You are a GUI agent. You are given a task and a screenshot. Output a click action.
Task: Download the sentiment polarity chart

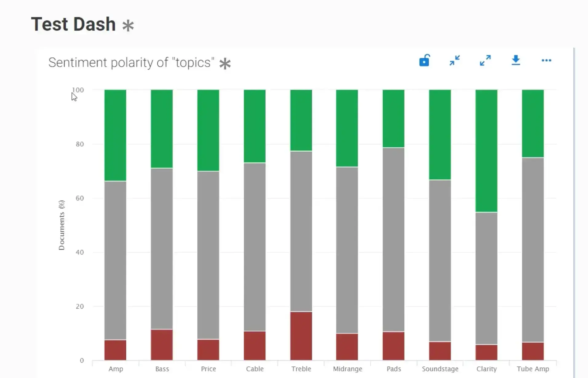tap(516, 60)
